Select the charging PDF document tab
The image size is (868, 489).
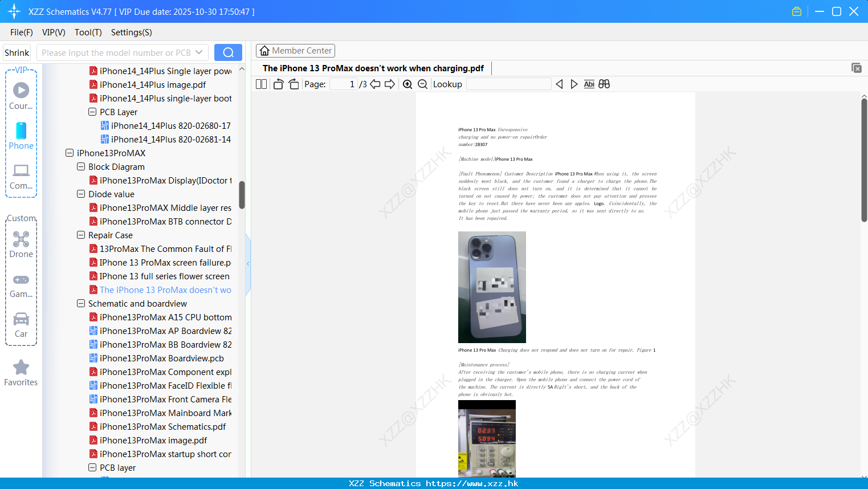[373, 68]
